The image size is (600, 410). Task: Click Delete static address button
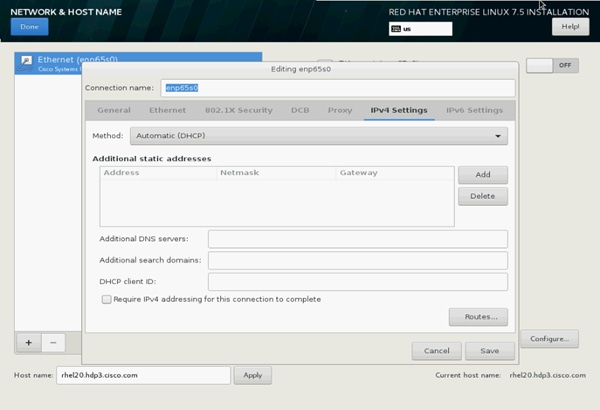point(483,196)
